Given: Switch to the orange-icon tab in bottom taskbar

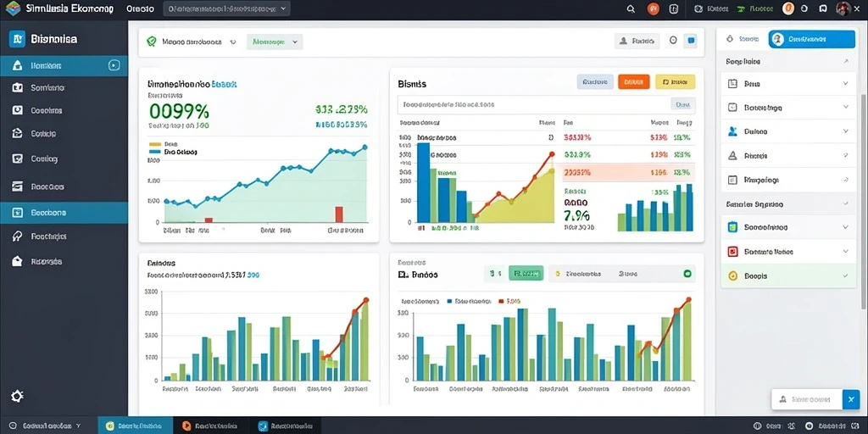Looking at the screenshot, I should pos(211,426).
